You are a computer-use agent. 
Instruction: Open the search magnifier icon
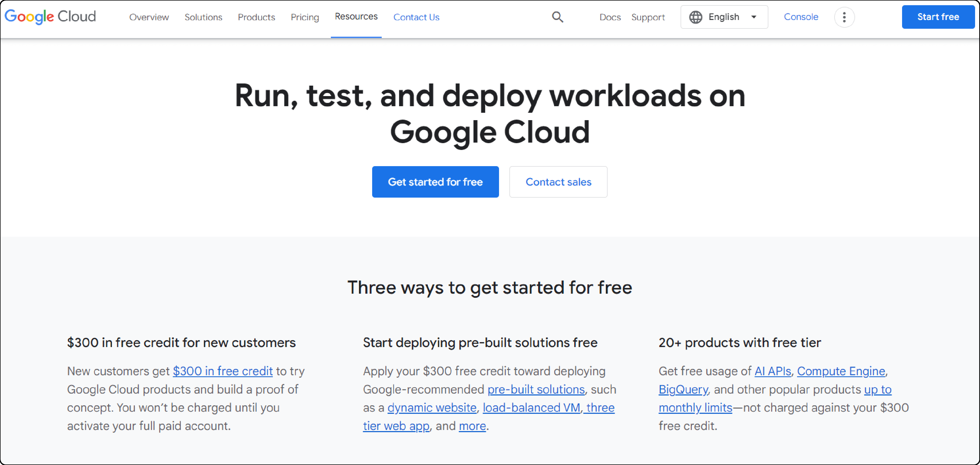pyautogui.click(x=557, y=17)
